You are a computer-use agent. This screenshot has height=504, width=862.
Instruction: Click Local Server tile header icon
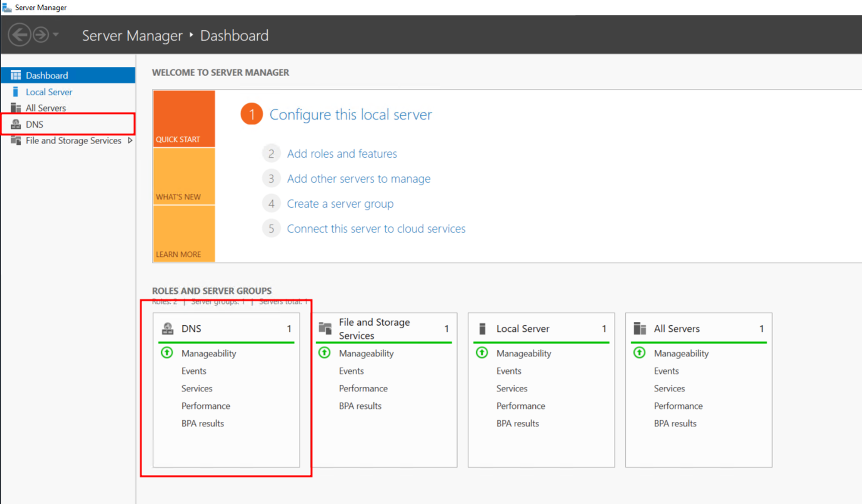tap(482, 329)
